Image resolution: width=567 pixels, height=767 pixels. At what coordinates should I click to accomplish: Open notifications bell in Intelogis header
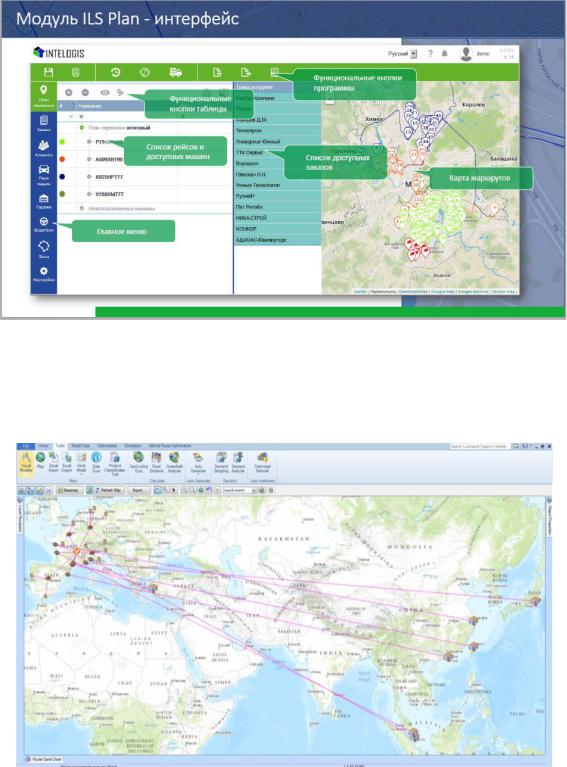(x=444, y=53)
